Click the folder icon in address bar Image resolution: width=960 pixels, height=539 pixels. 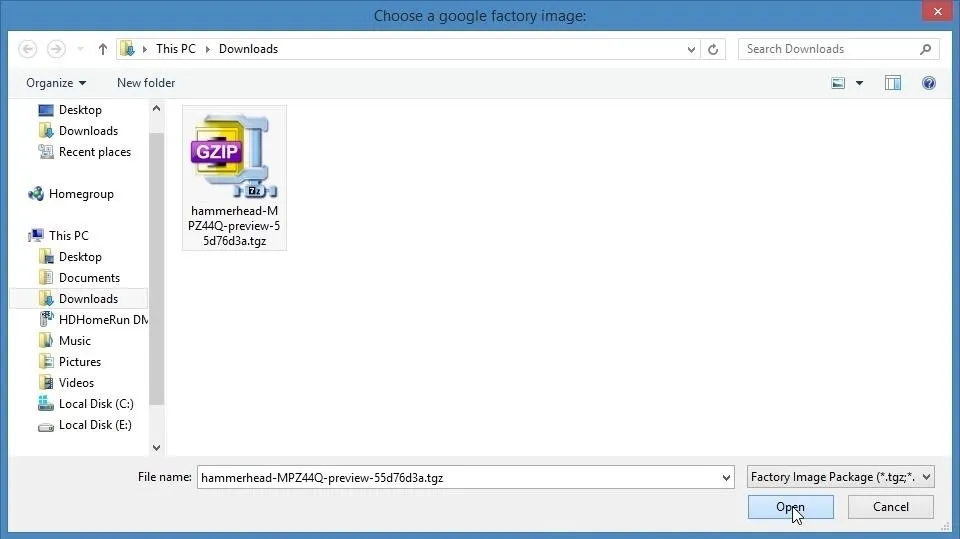(127, 49)
